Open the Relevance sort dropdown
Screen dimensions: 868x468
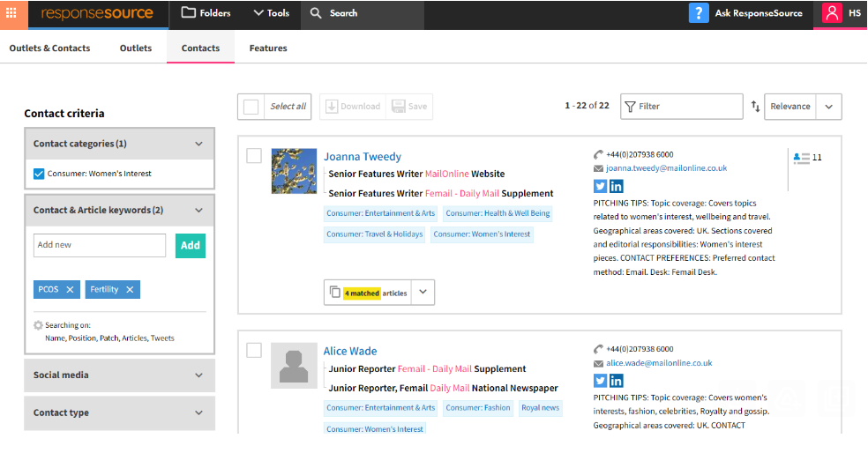point(828,107)
